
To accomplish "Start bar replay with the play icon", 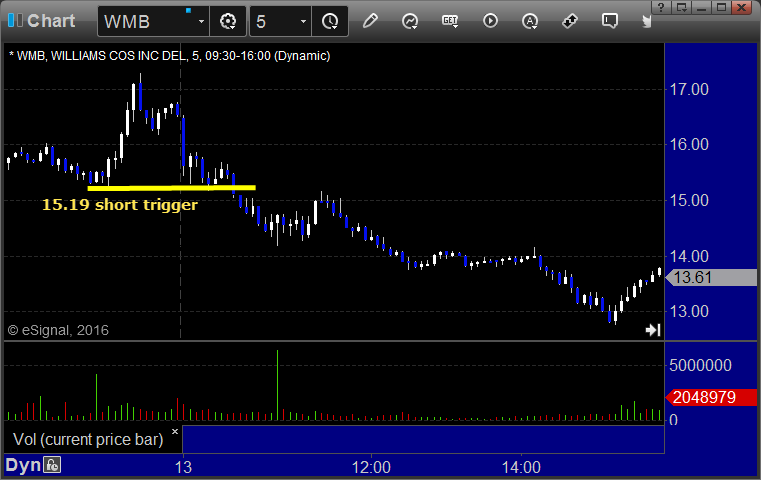I will pos(490,21).
